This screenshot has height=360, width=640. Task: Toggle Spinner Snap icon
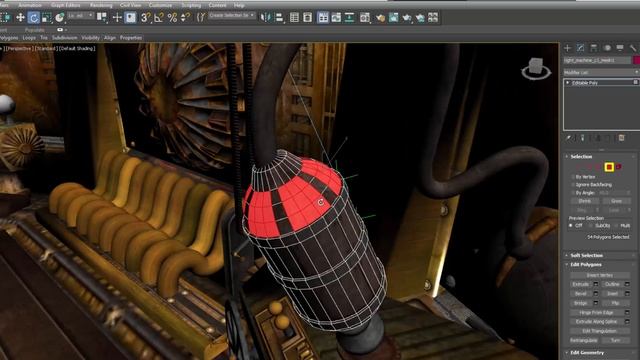tap(185, 18)
